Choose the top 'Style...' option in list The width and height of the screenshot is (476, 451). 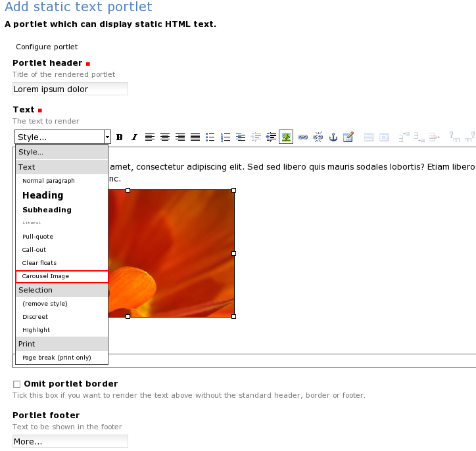(x=62, y=152)
